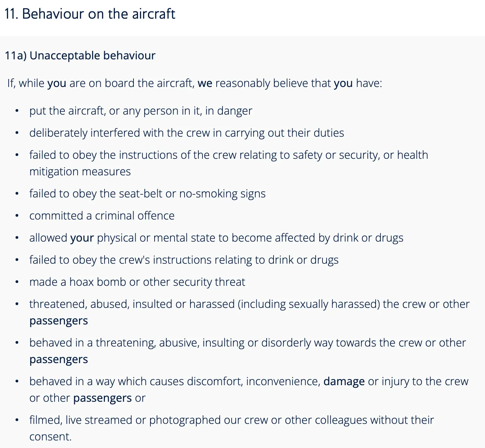Image resolution: width=485 pixels, height=448 pixels.
Task: Click bold 'damage' defined term
Action: click(344, 381)
